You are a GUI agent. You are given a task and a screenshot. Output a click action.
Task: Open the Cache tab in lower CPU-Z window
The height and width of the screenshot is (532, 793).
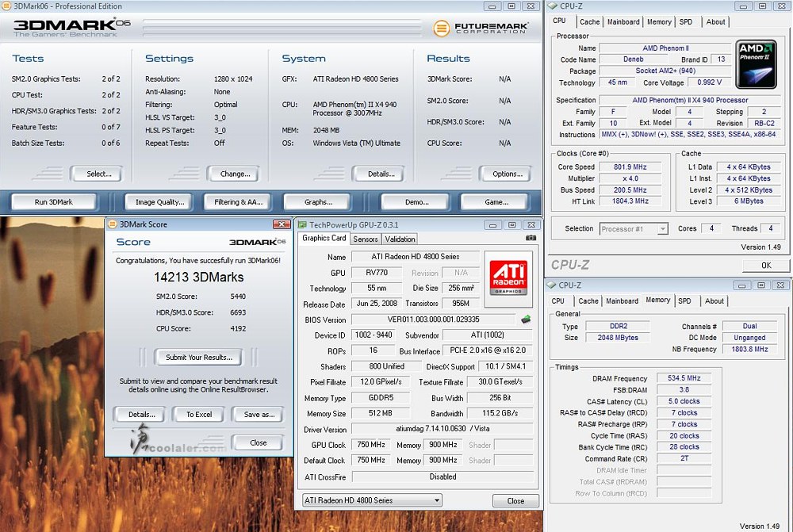pyautogui.click(x=588, y=301)
